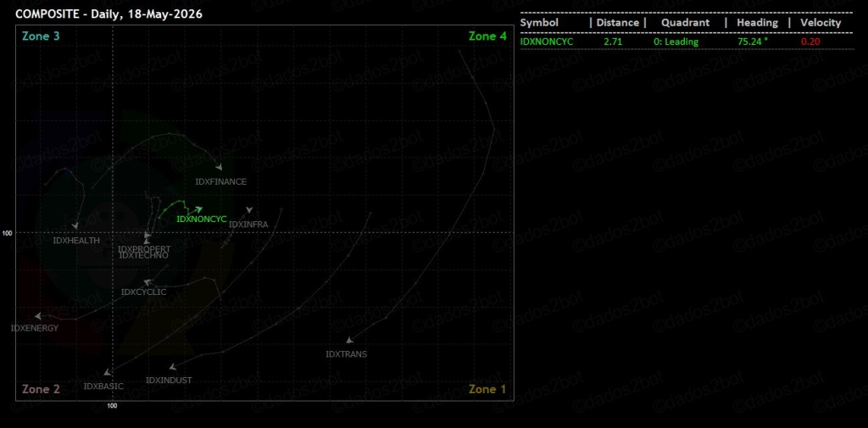Click the IDXCYCLIC arrowhead marker
The width and height of the screenshot is (868, 428).
[x=147, y=282]
